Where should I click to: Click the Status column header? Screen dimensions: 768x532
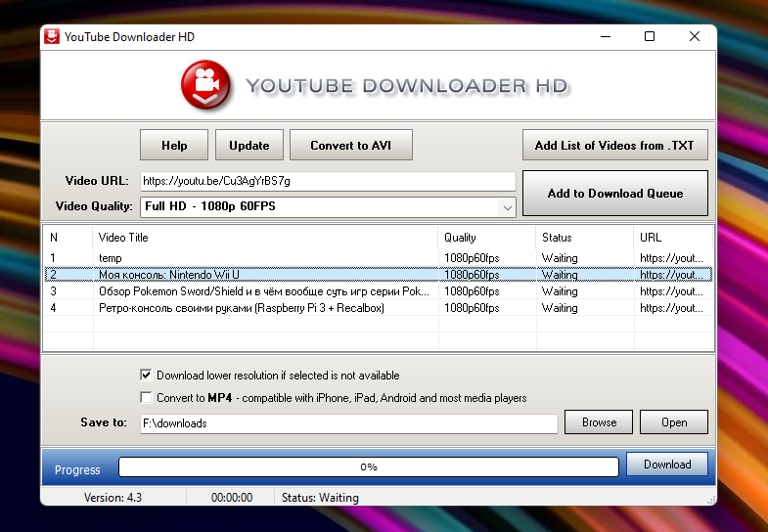click(x=583, y=238)
